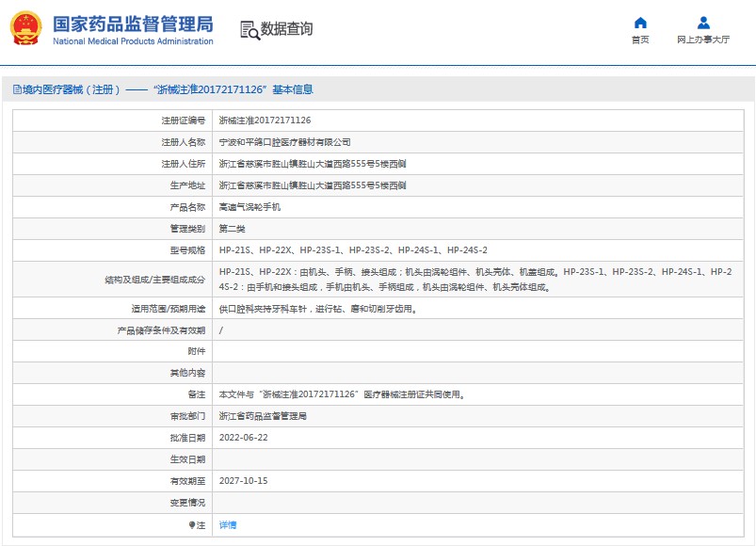Click the 网上办事大厅 user icon
This screenshot has width=756, height=546.
[x=703, y=23]
